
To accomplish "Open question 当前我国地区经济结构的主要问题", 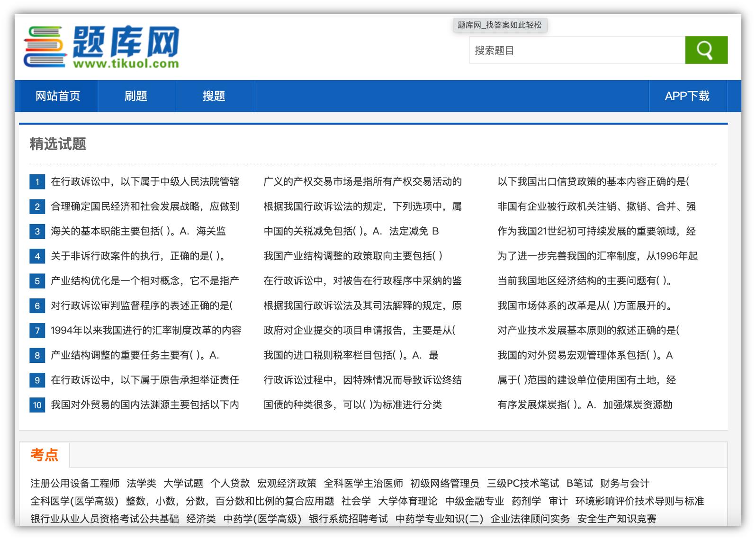I will [x=585, y=280].
